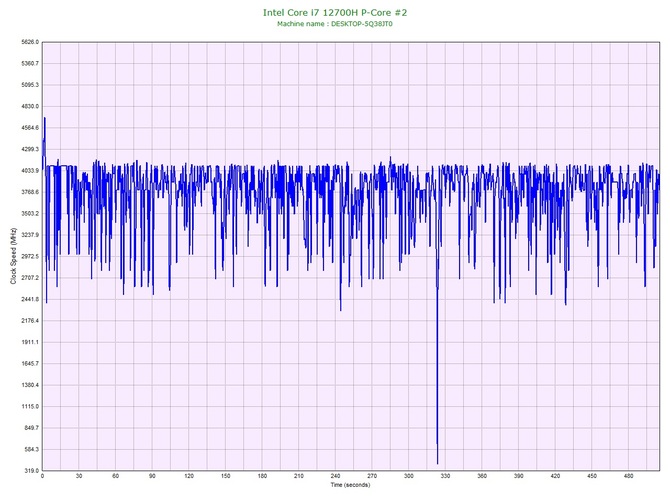The height and width of the screenshot is (502, 670).
Task: Click the 30 seconds x-axis tick label
Action: (79, 476)
